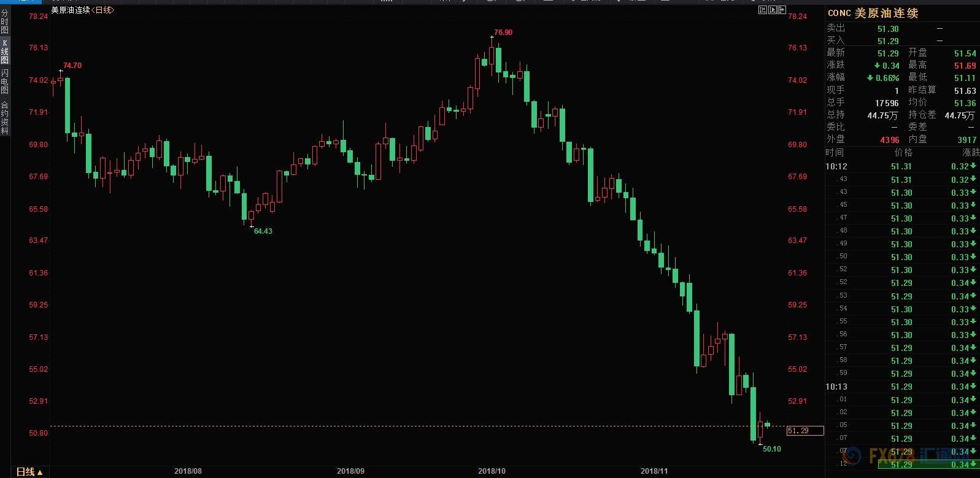This screenshot has height=478, width=980.
Task: Click the 总持 value 44.75万
Action: [x=884, y=115]
